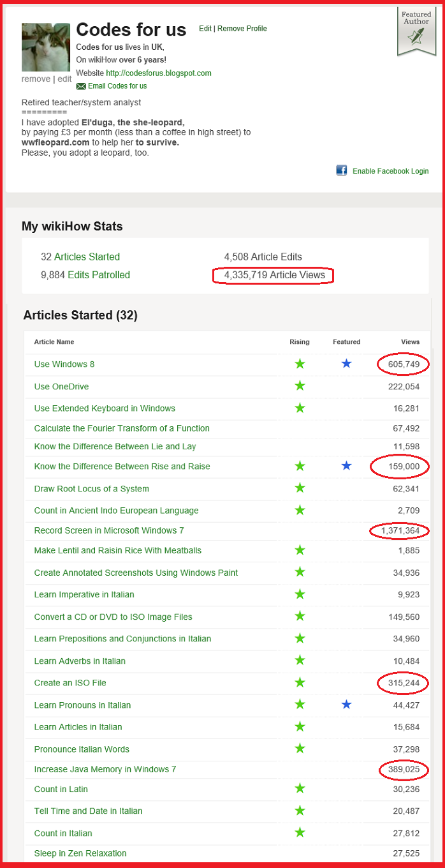Click the 605,749 views value
The image size is (445, 868).
[404, 364]
